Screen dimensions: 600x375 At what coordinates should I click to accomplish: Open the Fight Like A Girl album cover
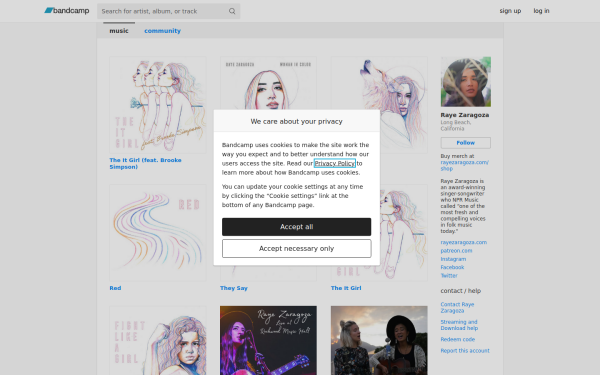click(x=158, y=340)
